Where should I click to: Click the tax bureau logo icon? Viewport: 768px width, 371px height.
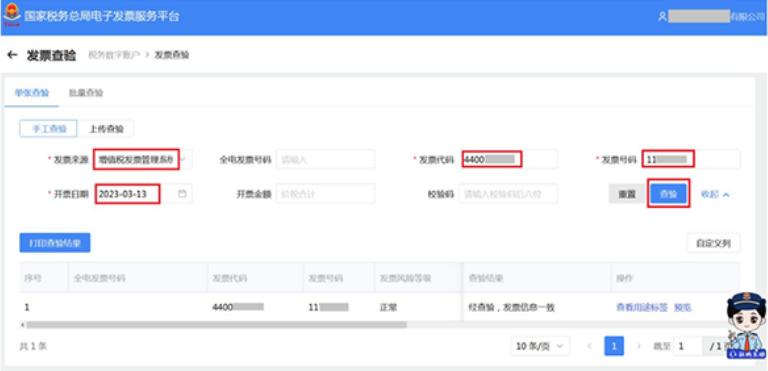point(11,16)
